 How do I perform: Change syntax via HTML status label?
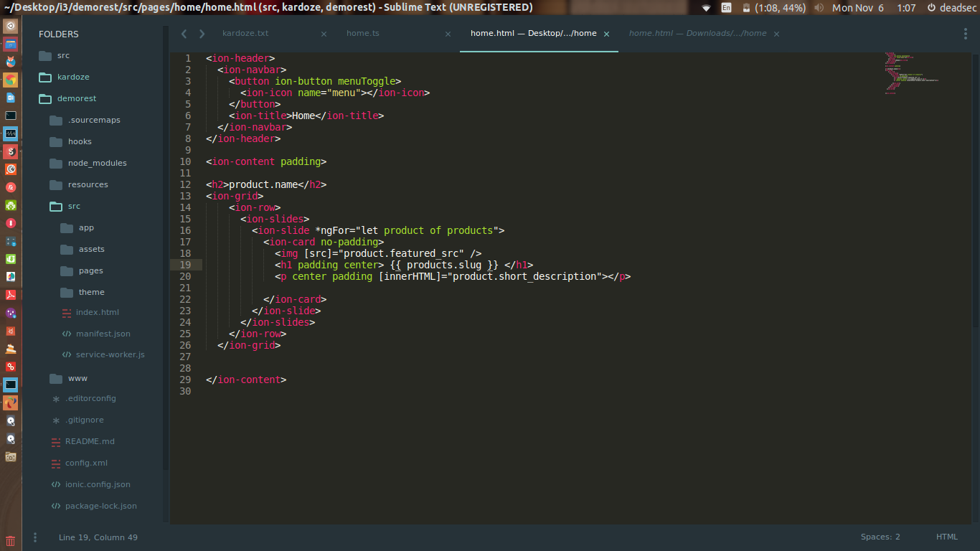point(947,537)
